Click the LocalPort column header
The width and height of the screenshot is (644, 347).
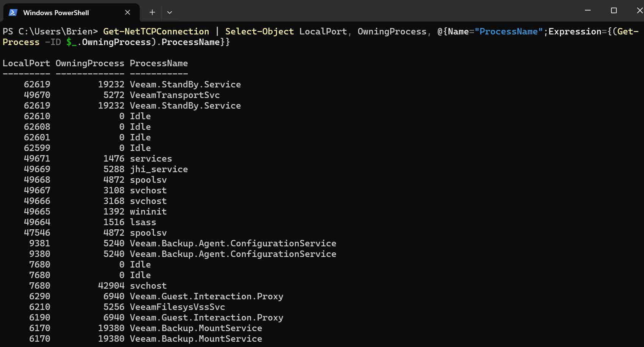pos(26,63)
